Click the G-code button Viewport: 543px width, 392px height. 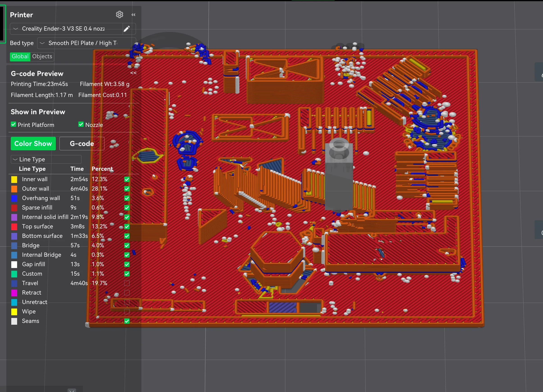pos(82,144)
